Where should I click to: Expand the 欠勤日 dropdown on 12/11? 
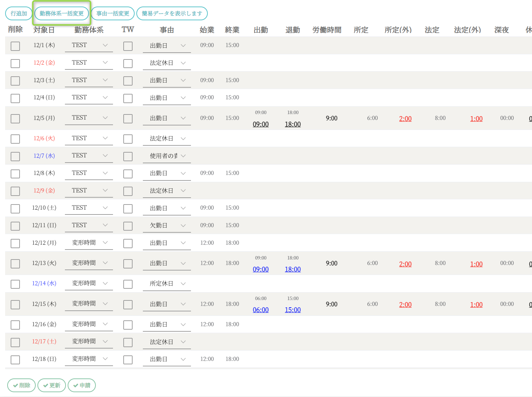pos(167,225)
